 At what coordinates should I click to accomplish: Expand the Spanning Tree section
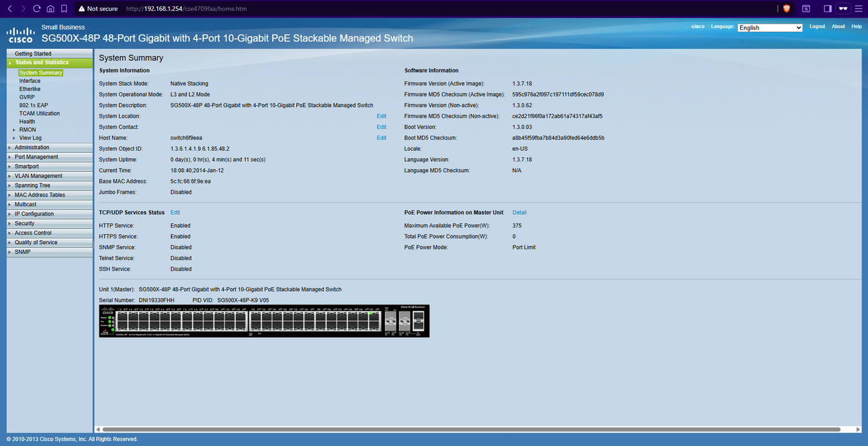pos(50,185)
